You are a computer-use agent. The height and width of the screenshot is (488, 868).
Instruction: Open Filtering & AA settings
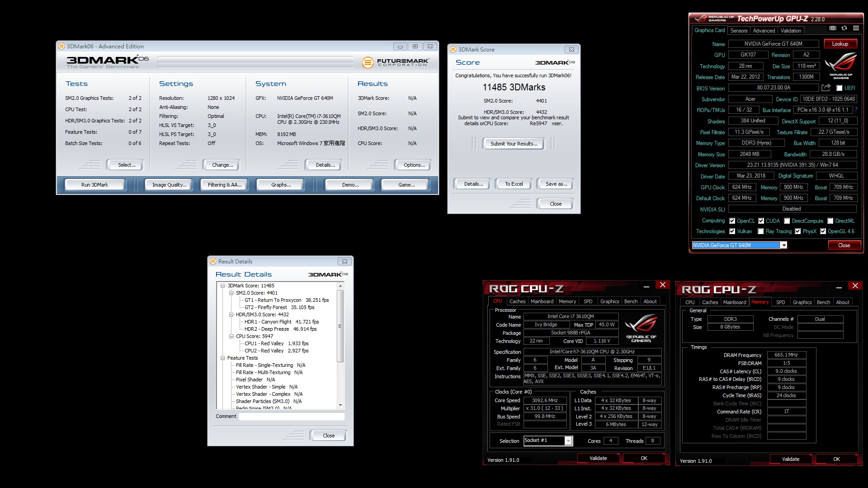click(225, 185)
